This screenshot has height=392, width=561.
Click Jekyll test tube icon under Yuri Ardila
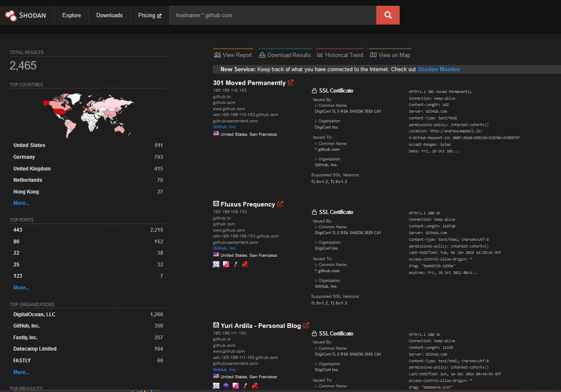[x=245, y=386]
